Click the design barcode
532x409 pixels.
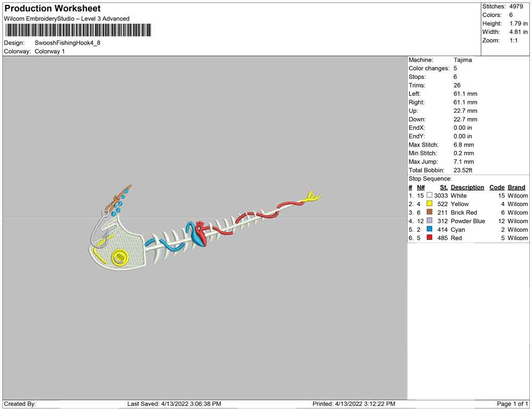78,30
